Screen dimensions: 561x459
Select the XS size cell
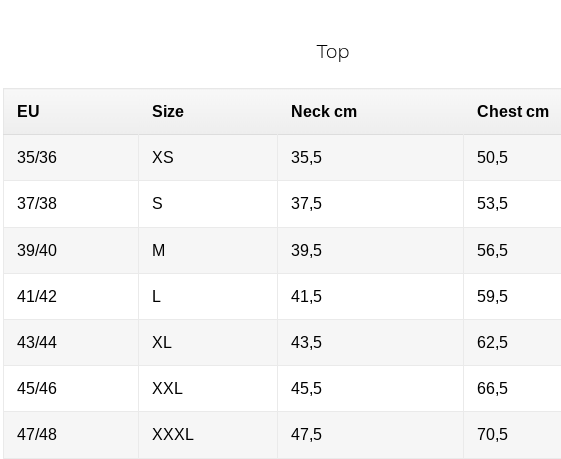208,157
